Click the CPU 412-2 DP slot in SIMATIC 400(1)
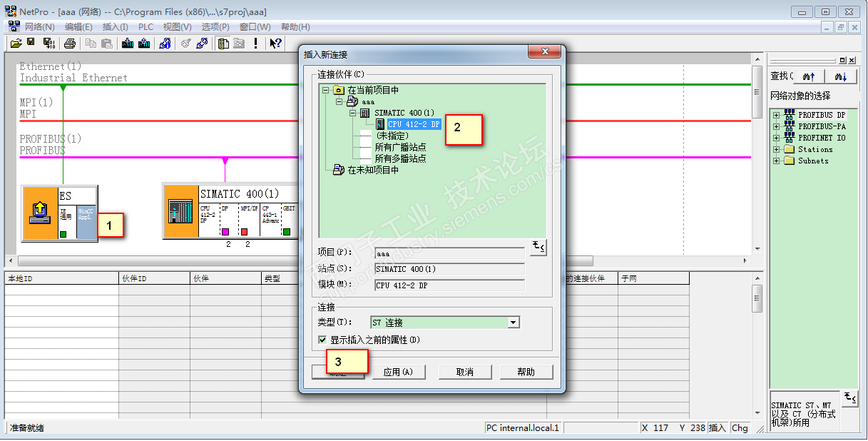 (x=209, y=221)
